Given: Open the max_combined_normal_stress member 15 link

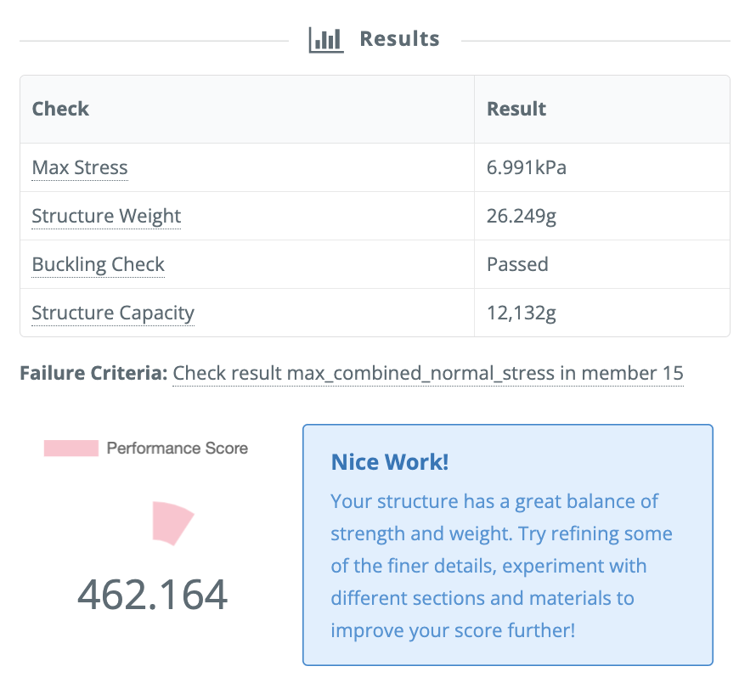Looking at the screenshot, I should 427,373.
